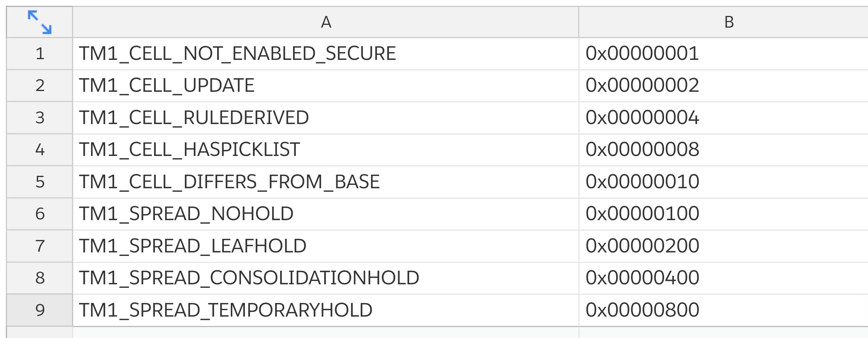The width and height of the screenshot is (868, 338).
Task: Click cell TM1_CELL_DIFFERS_FROM_BASE
Action: click(326, 182)
